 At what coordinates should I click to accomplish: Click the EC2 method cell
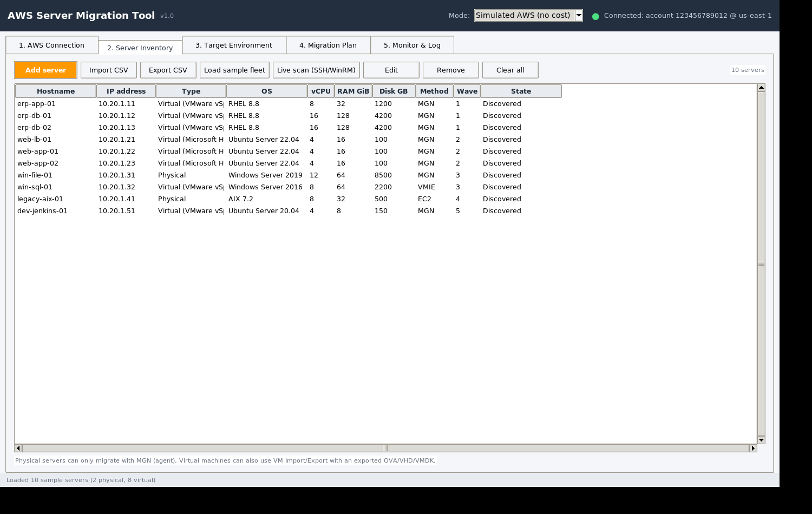pos(424,199)
